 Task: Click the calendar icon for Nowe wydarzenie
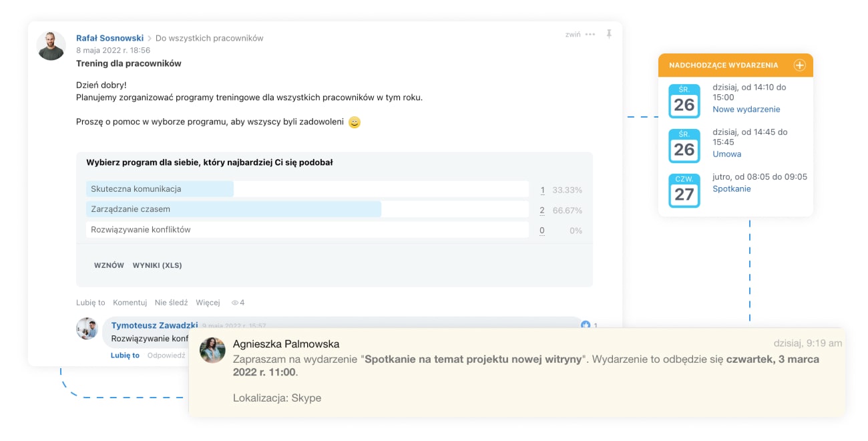(x=684, y=101)
